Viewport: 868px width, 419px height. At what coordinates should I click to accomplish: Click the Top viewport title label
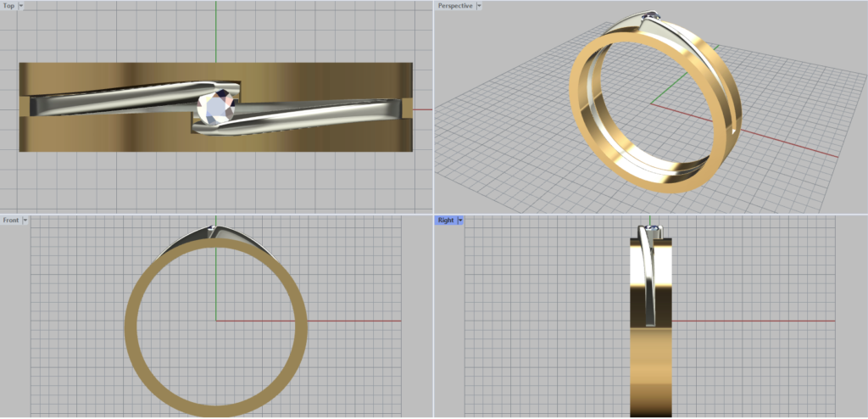click(x=8, y=6)
